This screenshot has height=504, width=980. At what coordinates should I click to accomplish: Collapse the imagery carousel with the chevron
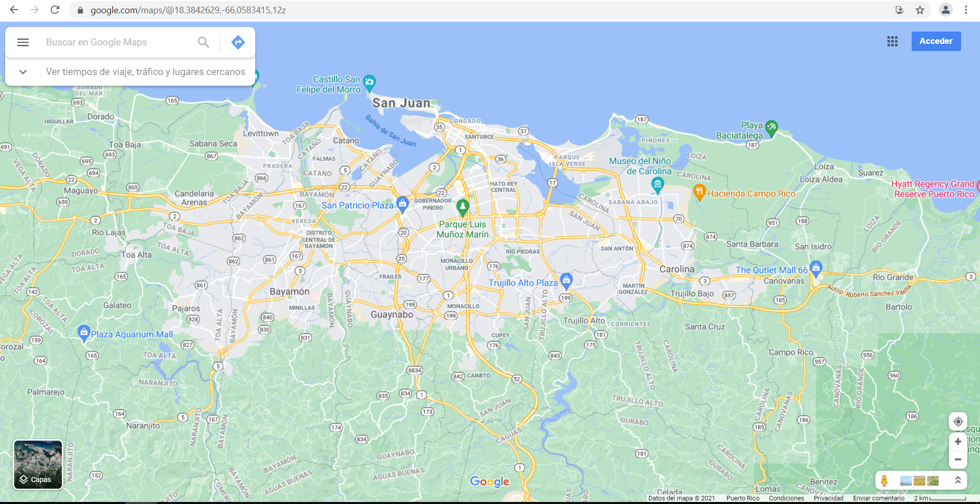click(x=958, y=480)
